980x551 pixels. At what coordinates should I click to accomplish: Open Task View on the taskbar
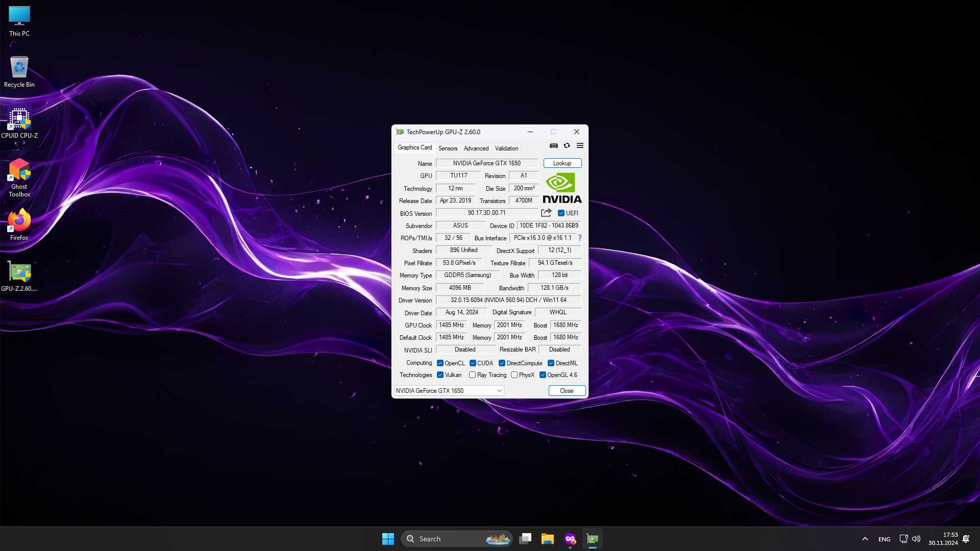click(x=525, y=539)
